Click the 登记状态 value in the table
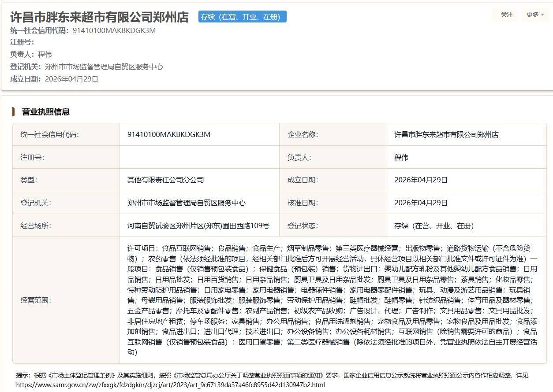 [x=434, y=226]
